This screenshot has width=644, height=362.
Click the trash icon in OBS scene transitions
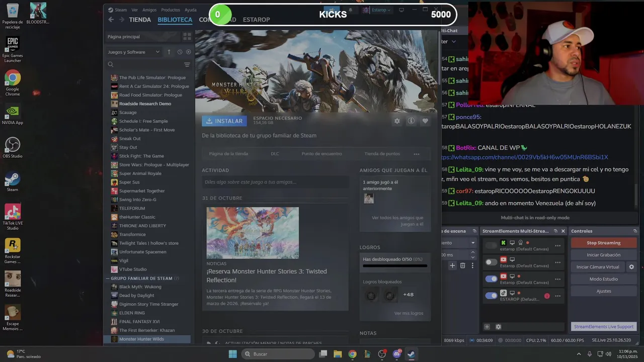tap(463, 265)
